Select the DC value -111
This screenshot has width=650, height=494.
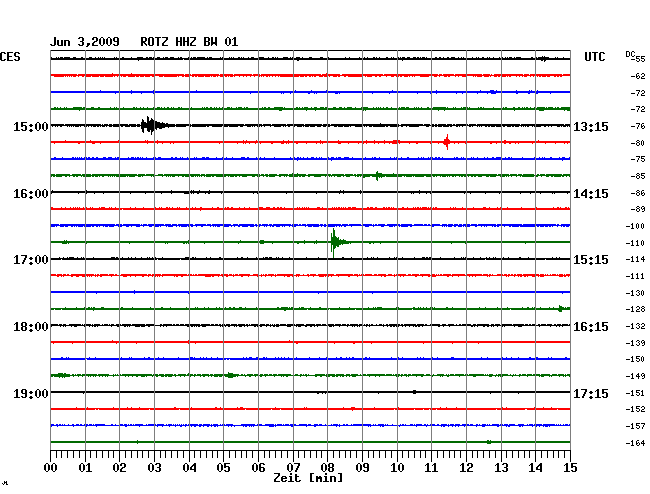pos(635,276)
